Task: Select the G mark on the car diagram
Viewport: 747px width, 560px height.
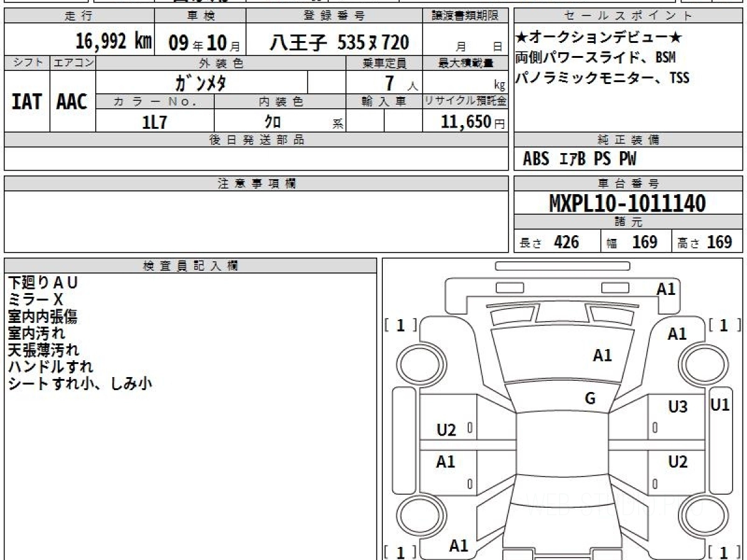Action: (x=590, y=399)
